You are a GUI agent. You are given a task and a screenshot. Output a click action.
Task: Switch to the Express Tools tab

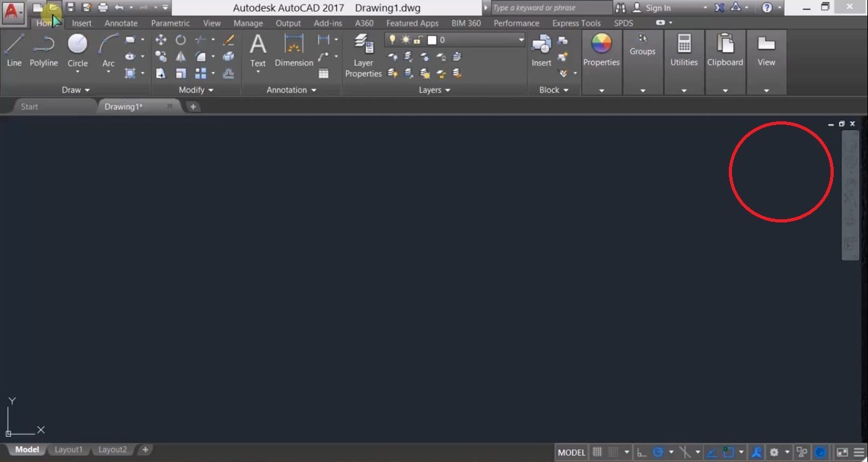coord(576,23)
